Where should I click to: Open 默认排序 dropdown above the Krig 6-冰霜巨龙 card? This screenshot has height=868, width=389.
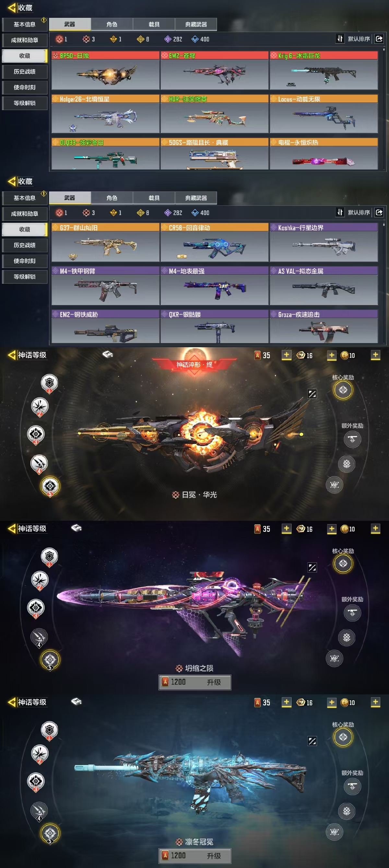pos(359,39)
